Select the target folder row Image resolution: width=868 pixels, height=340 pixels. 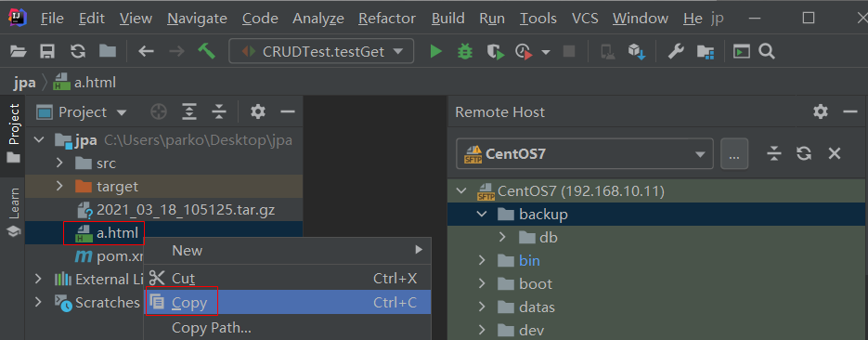click(x=164, y=187)
